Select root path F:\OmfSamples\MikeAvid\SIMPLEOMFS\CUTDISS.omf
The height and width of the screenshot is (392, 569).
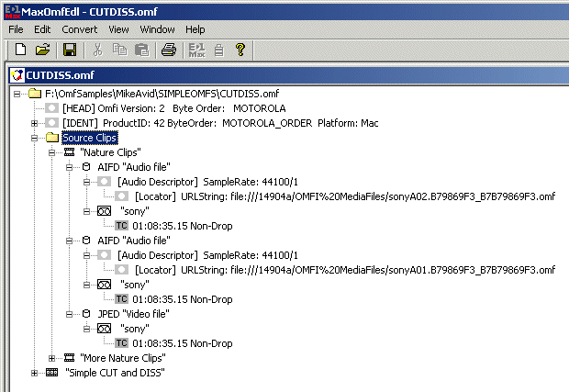click(162, 94)
